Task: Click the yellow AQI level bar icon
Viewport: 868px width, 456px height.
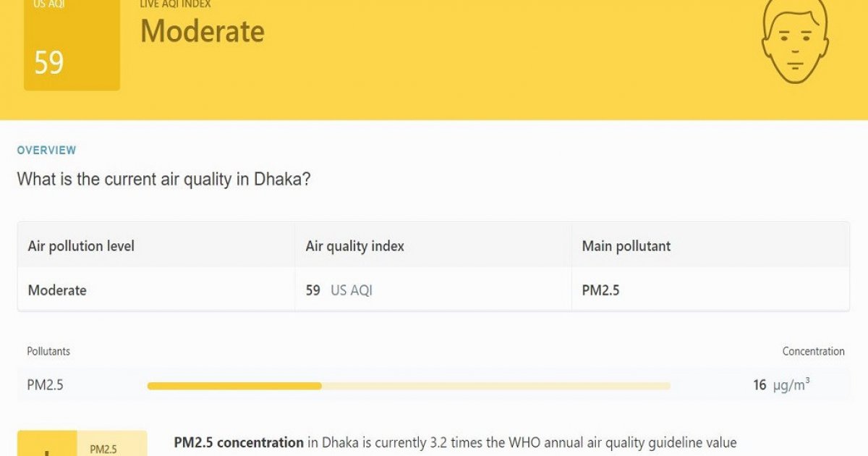Action: click(x=49, y=445)
